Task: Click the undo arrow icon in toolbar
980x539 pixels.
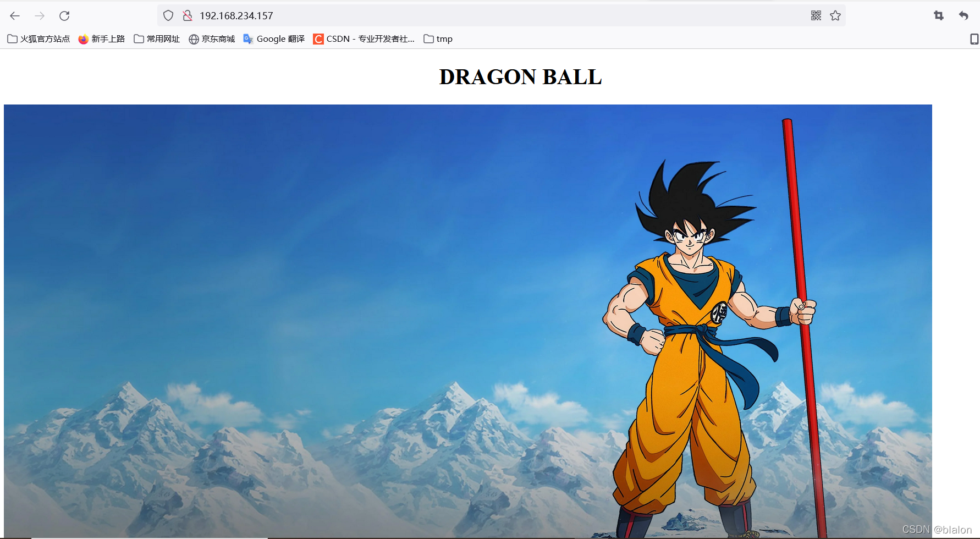Action: coord(964,15)
